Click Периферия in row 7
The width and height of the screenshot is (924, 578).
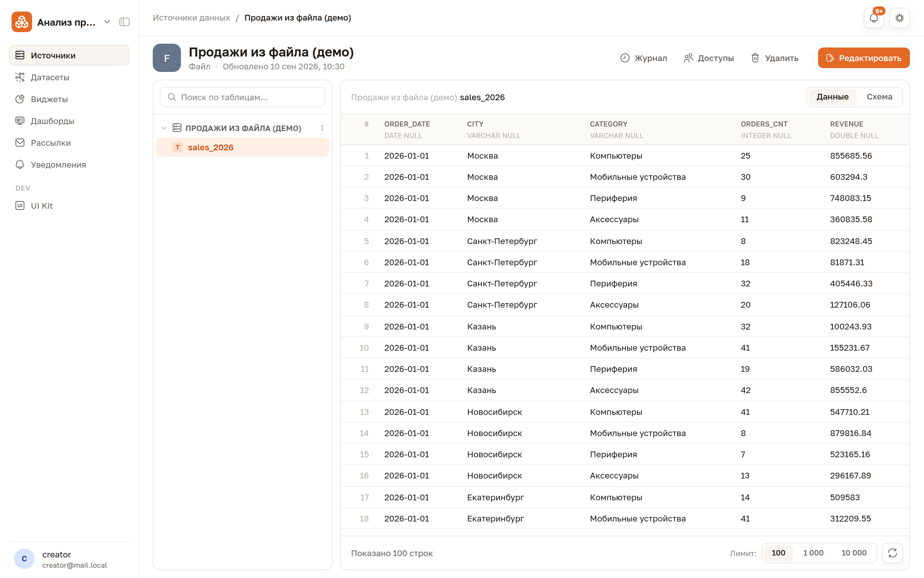click(x=613, y=284)
